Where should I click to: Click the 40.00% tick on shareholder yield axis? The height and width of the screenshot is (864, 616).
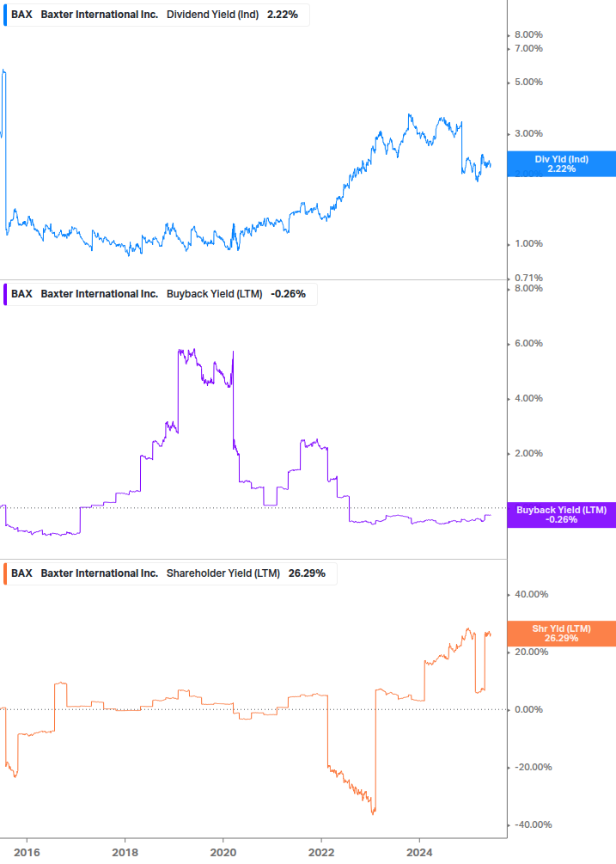click(531, 595)
